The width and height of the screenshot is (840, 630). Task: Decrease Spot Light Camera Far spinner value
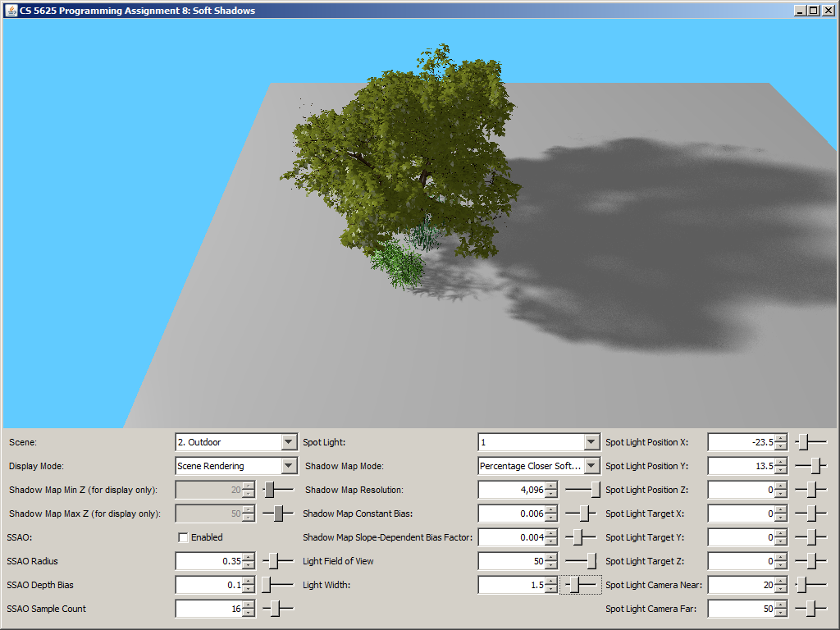[x=780, y=613]
